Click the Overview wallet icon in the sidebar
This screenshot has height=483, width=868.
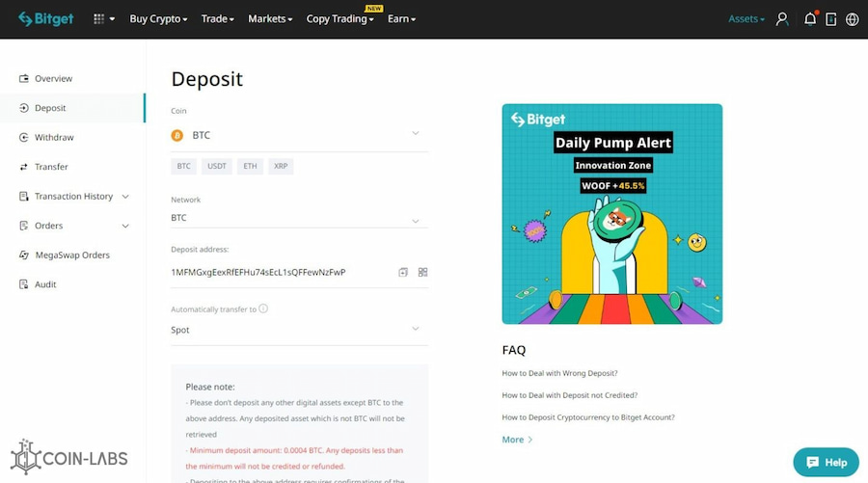point(24,78)
